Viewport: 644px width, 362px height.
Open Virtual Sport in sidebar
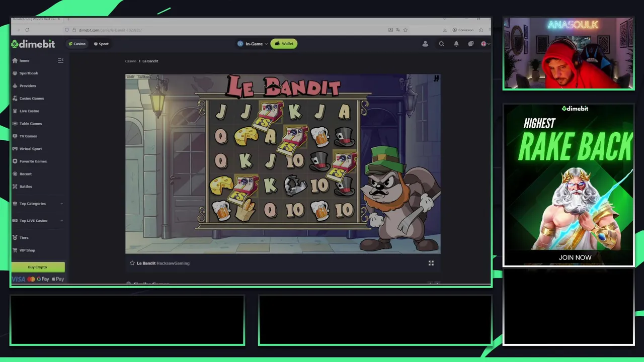pyautogui.click(x=28, y=148)
